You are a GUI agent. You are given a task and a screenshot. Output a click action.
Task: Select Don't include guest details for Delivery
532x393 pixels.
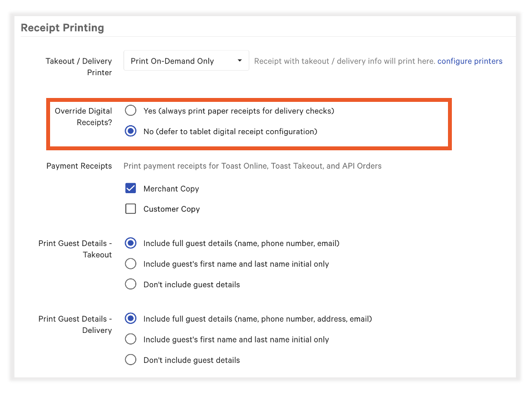130,359
